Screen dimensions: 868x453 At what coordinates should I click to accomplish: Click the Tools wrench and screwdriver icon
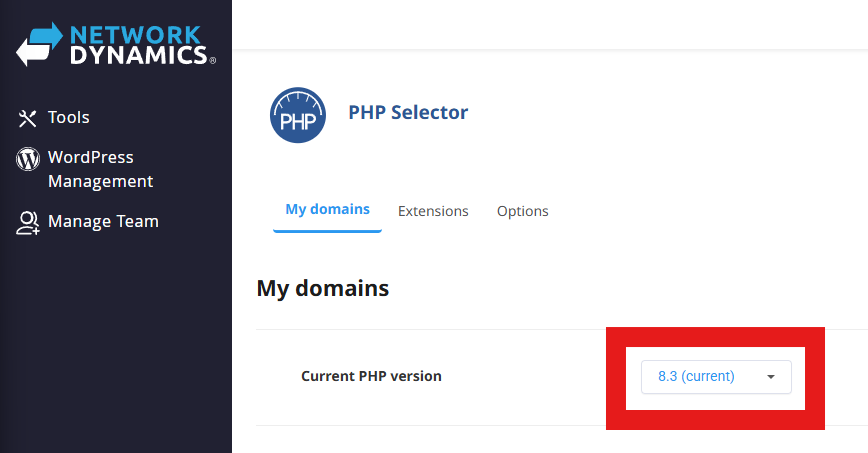(28, 118)
